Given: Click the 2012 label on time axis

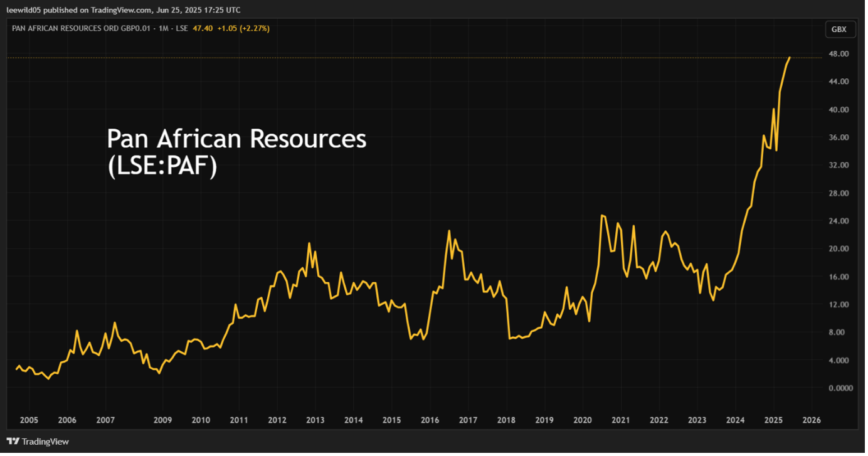Looking at the screenshot, I should [x=277, y=420].
